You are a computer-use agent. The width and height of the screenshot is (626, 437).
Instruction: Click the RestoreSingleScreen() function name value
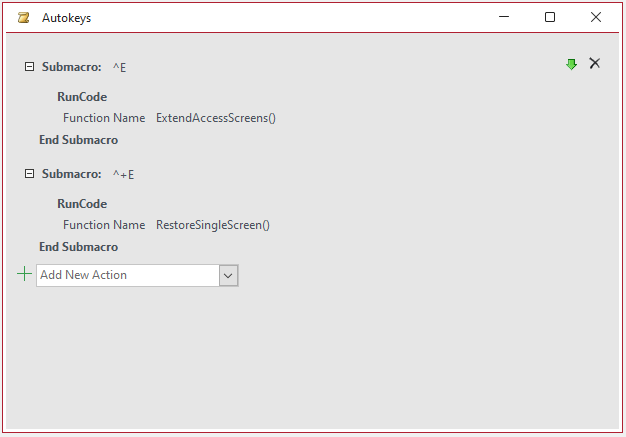coord(213,225)
